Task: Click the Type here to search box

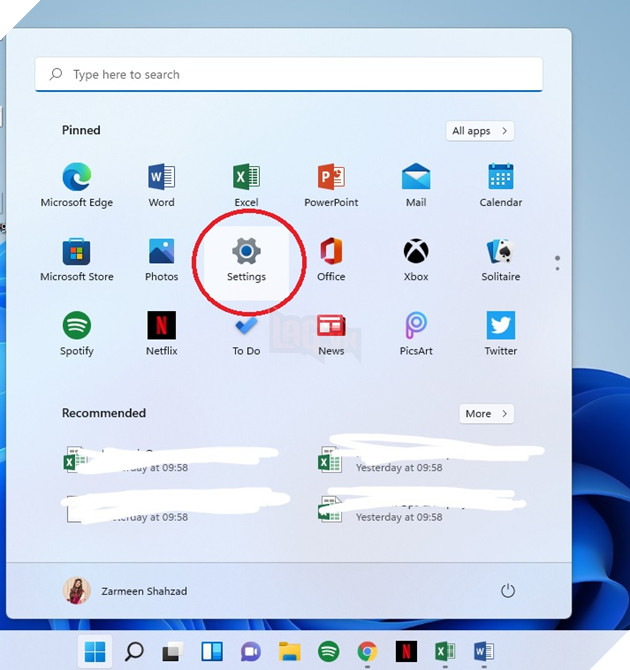Action: click(289, 74)
